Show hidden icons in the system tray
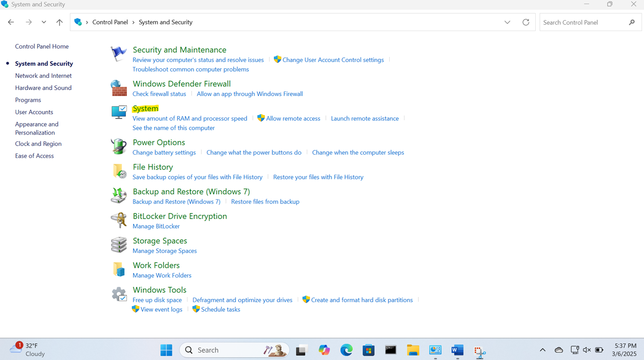Screen dimensions: 644x360 click(542, 350)
